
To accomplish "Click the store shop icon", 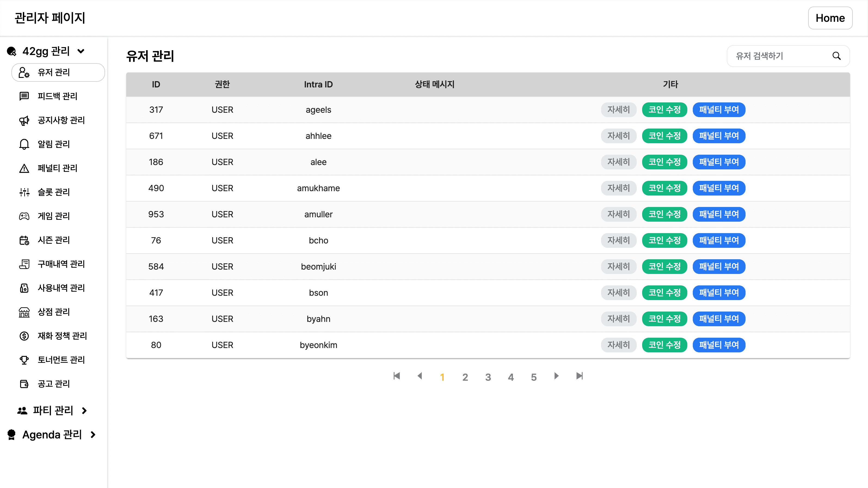I will (x=24, y=312).
